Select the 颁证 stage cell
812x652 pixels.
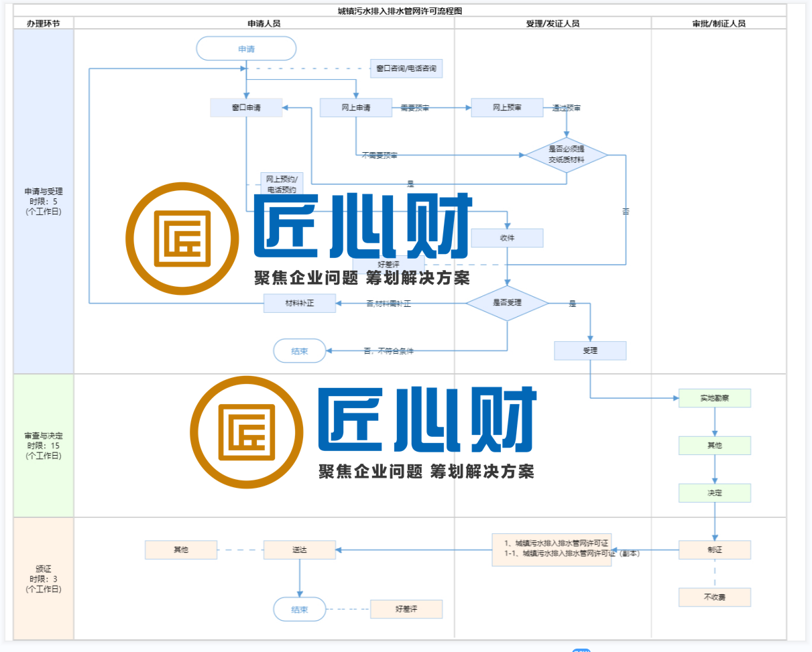(44, 578)
